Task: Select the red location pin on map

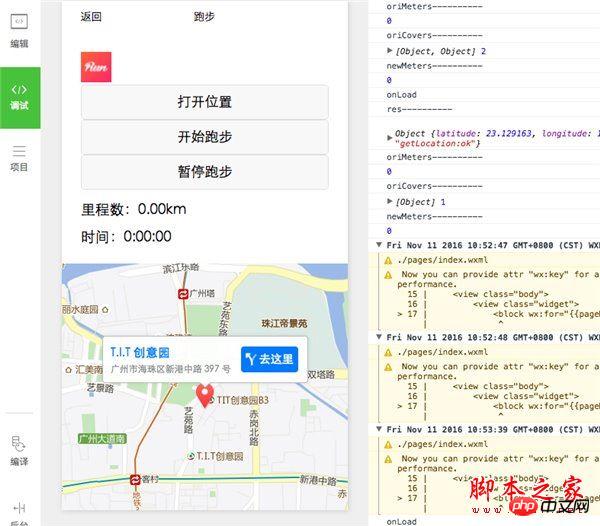Action: tap(205, 396)
